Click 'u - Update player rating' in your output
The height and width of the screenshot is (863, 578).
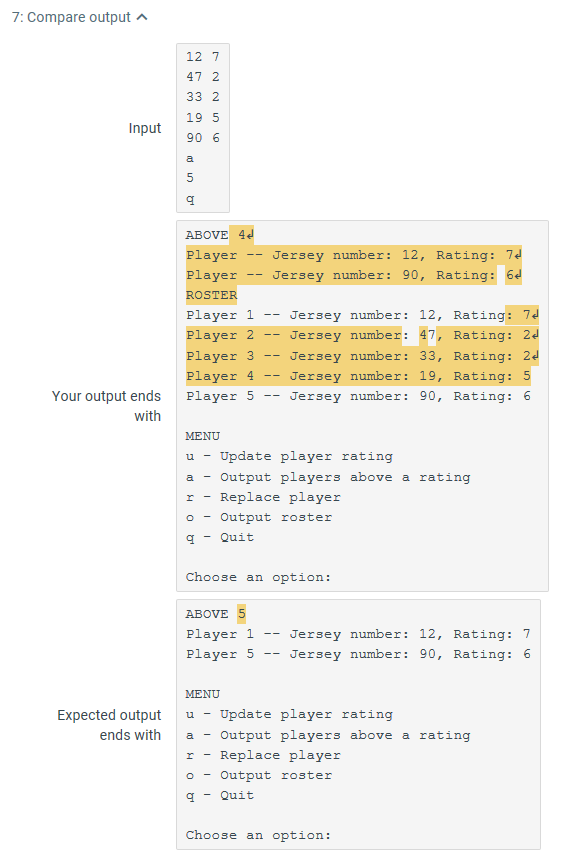290,456
